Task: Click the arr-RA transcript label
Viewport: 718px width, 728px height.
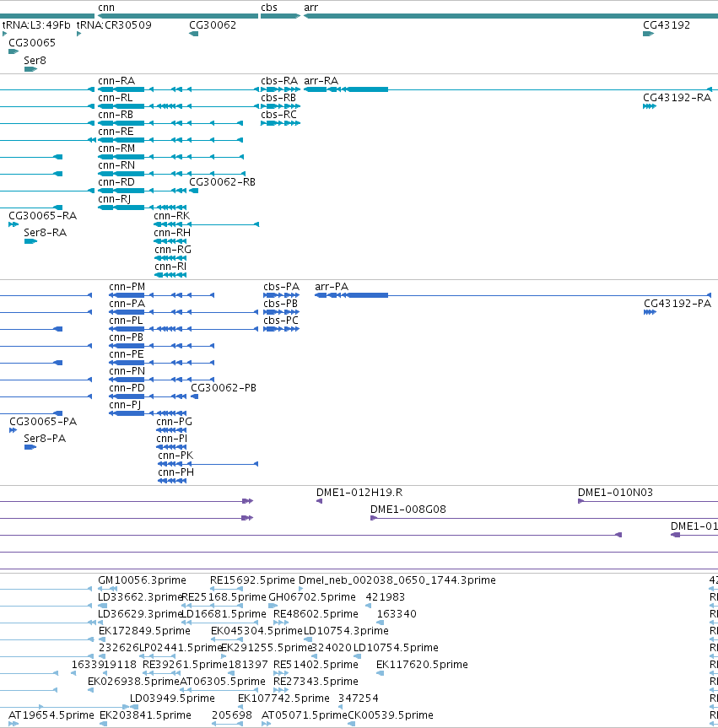Action: point(321,81)
